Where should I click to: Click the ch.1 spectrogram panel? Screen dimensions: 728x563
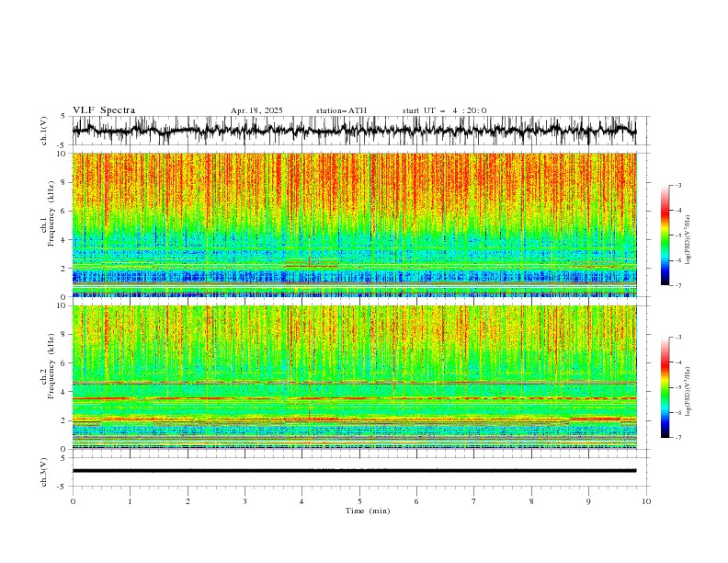tap(354, 224)
